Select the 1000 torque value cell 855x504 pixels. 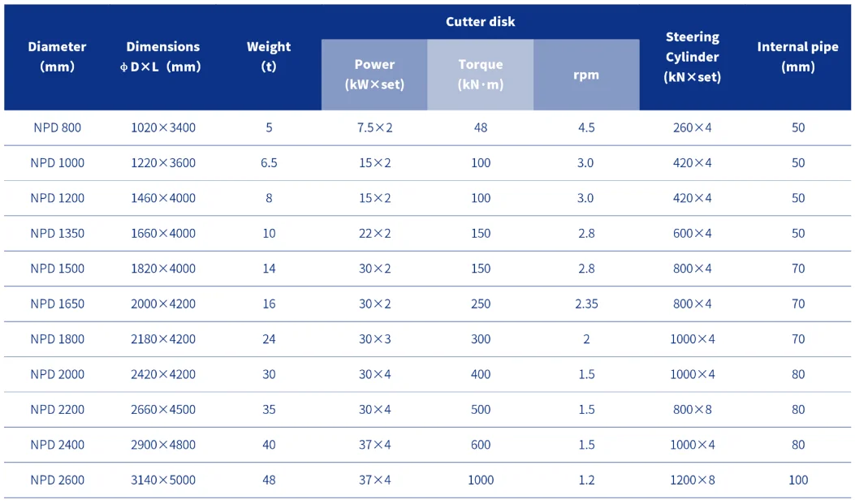480,480
